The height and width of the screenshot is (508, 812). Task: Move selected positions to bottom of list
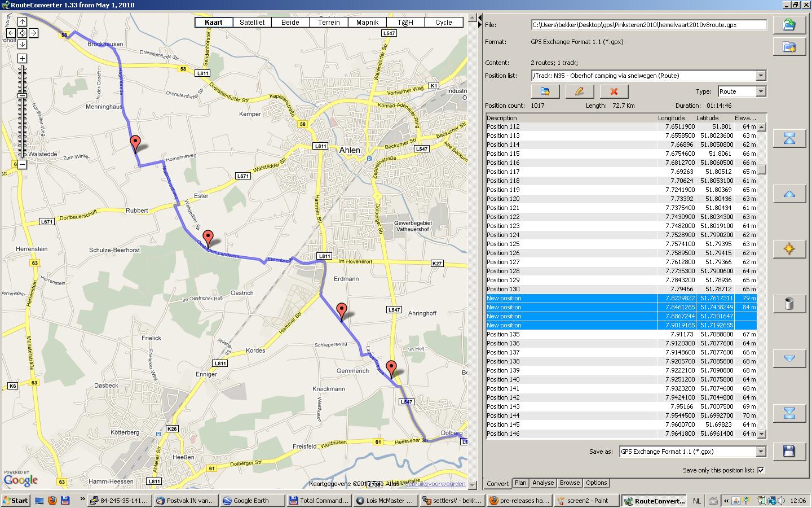click(x=789, y=414)
